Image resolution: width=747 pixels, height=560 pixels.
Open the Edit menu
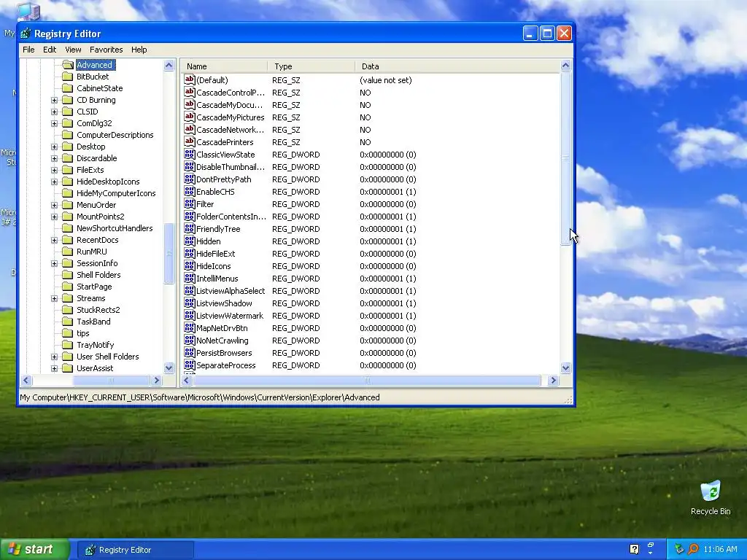tap(50, 50)
